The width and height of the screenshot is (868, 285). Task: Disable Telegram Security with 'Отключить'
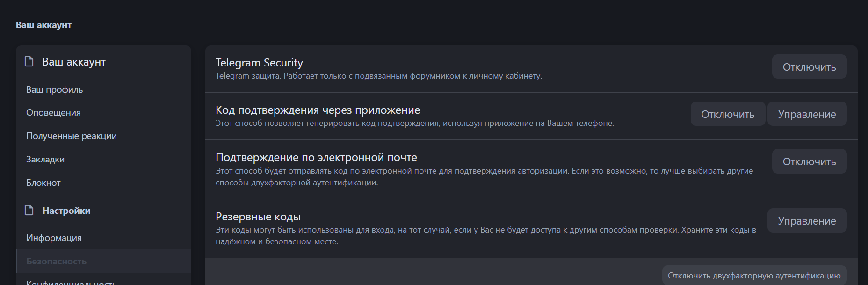tap(809, 67)
